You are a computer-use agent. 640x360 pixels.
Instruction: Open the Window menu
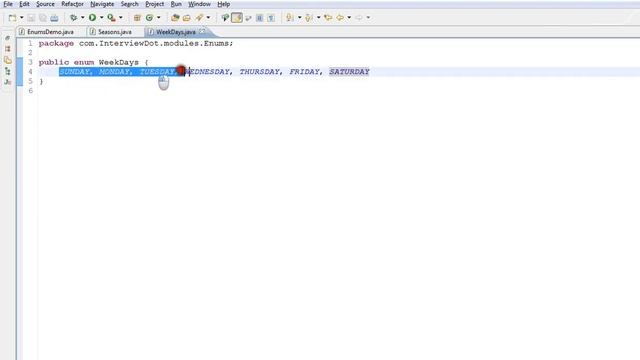tap(199, 4)
